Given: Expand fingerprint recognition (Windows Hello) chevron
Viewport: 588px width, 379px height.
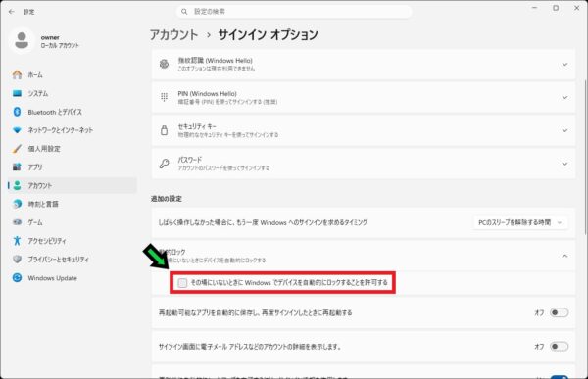Looking at the screenshot, I should tap(564, 64).
